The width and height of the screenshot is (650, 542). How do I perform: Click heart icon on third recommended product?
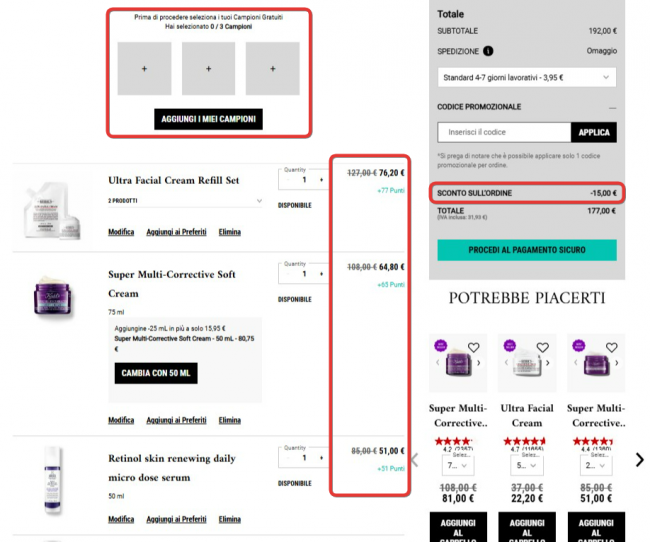(x=613, y=348)
